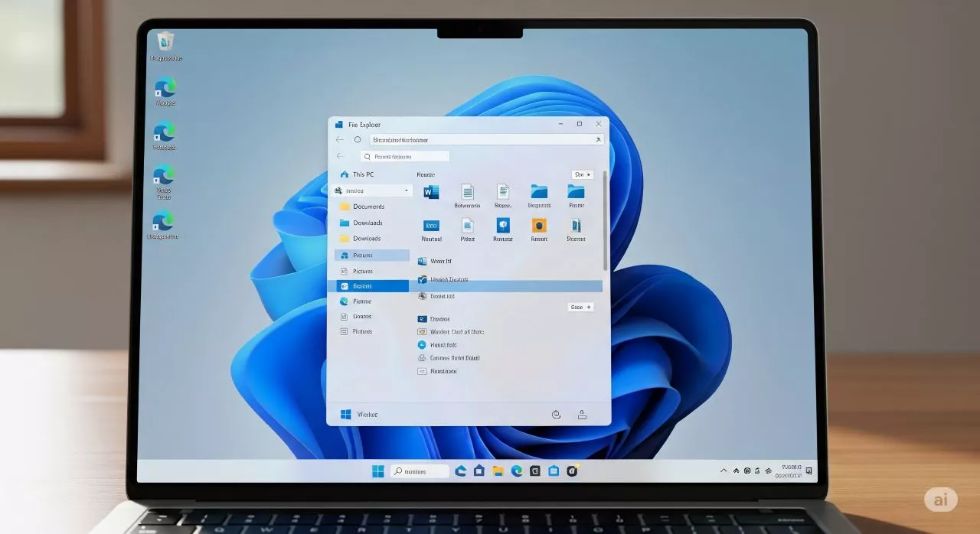The height and width of the screenshot is (534, 980).
Task: Click the Windows Start button on taskbar
Action: 378,471
